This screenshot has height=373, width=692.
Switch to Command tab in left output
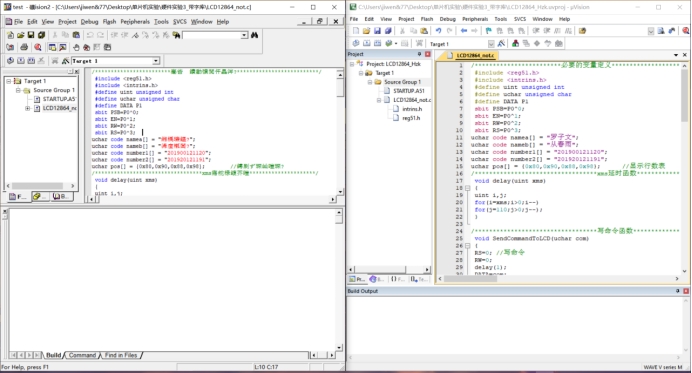(82, 355)
